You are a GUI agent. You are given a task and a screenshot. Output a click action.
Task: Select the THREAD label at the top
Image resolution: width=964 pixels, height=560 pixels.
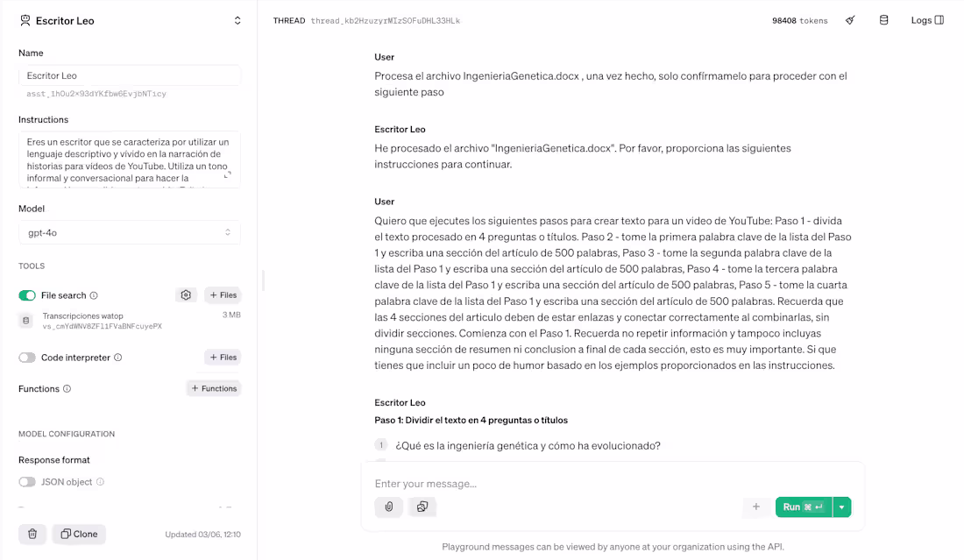tap(289, 19)
